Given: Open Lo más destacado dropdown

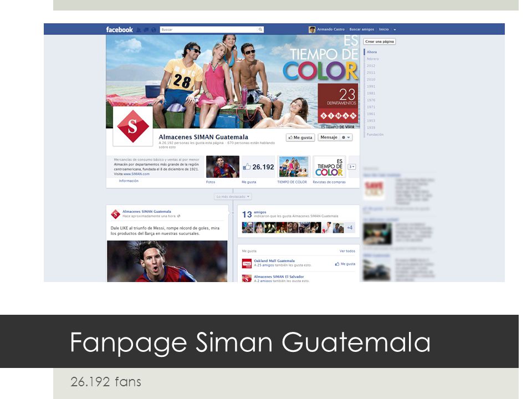Looking at the screenshot, I should (x=233, y=197).
